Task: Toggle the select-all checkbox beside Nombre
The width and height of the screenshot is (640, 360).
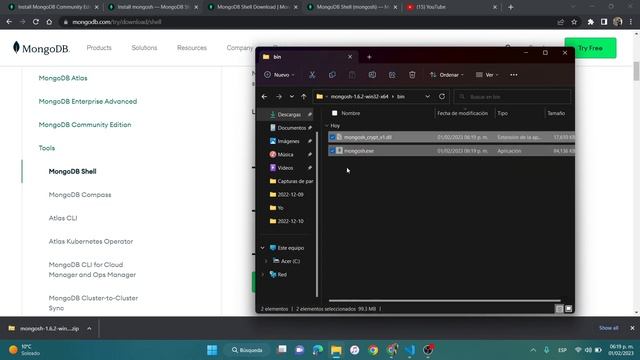Action: [335, 113]
